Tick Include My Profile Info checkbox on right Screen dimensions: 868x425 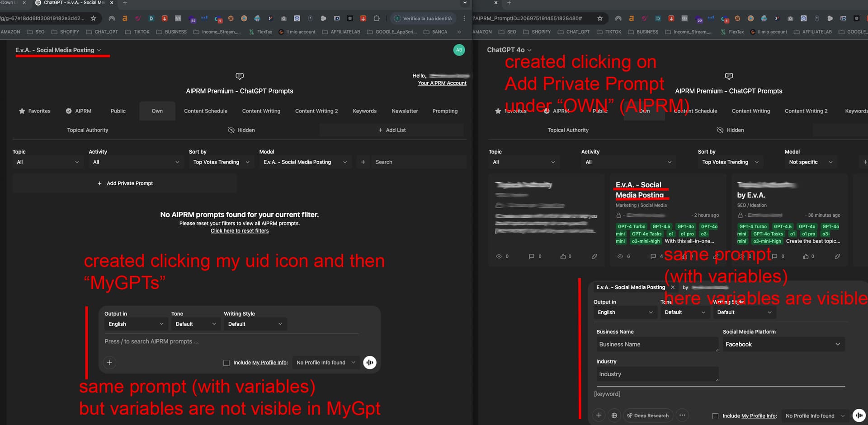point(715,416)
